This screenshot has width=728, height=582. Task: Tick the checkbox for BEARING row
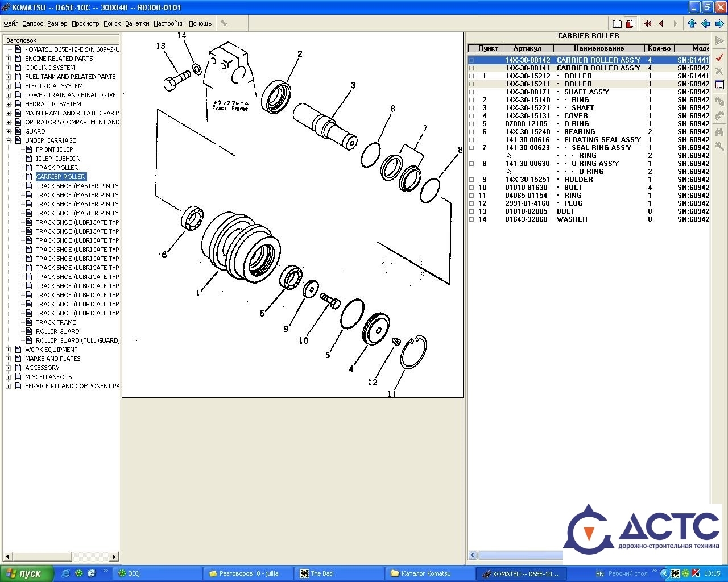[471, 132]
